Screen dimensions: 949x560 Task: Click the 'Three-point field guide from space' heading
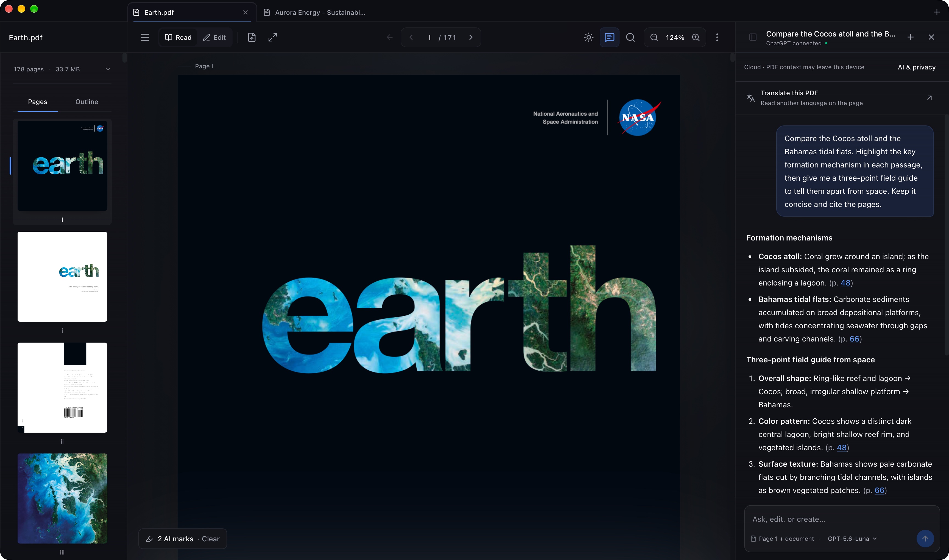[x=810, y=360]
